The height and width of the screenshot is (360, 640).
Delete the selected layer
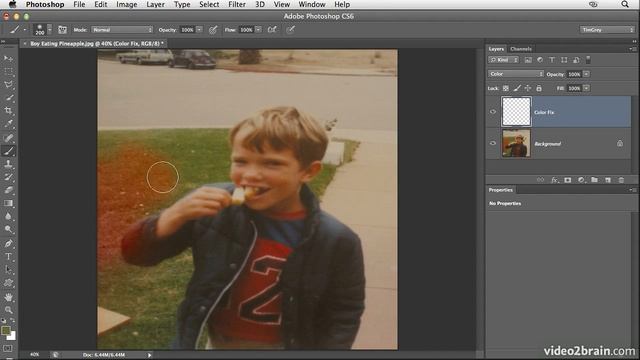point(621,180)
